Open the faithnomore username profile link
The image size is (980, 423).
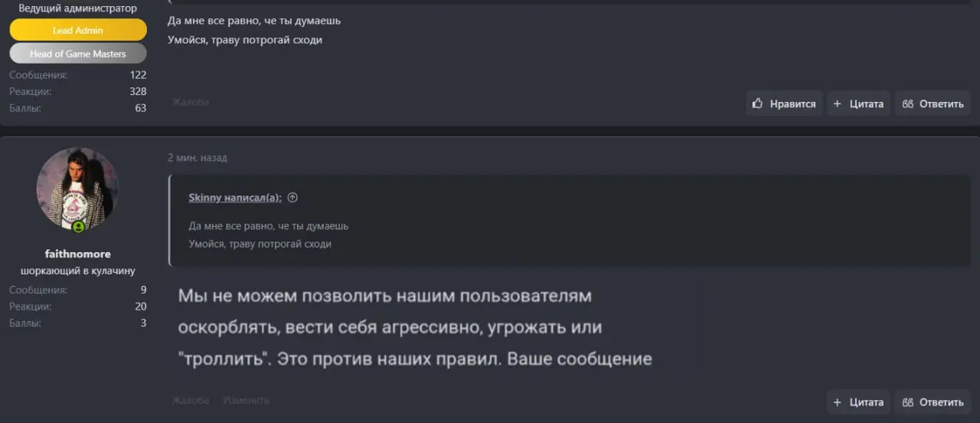tap(77, 254)
